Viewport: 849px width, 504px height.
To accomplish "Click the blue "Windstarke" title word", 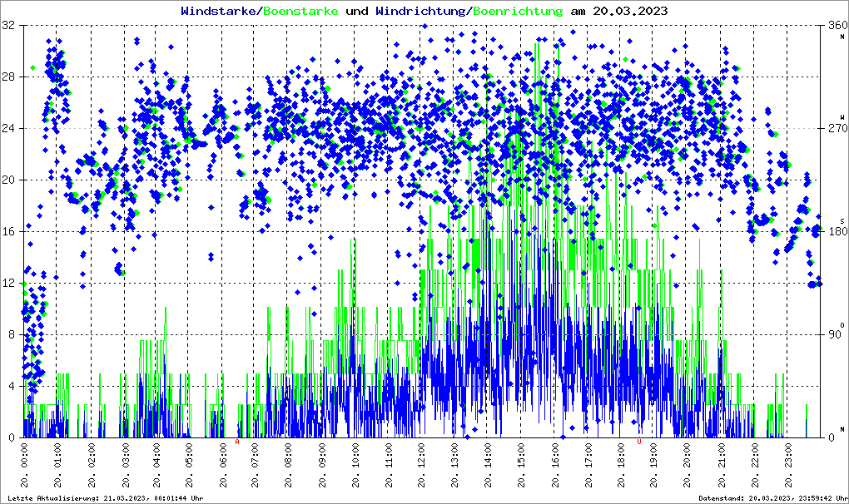I will point(220,12).
